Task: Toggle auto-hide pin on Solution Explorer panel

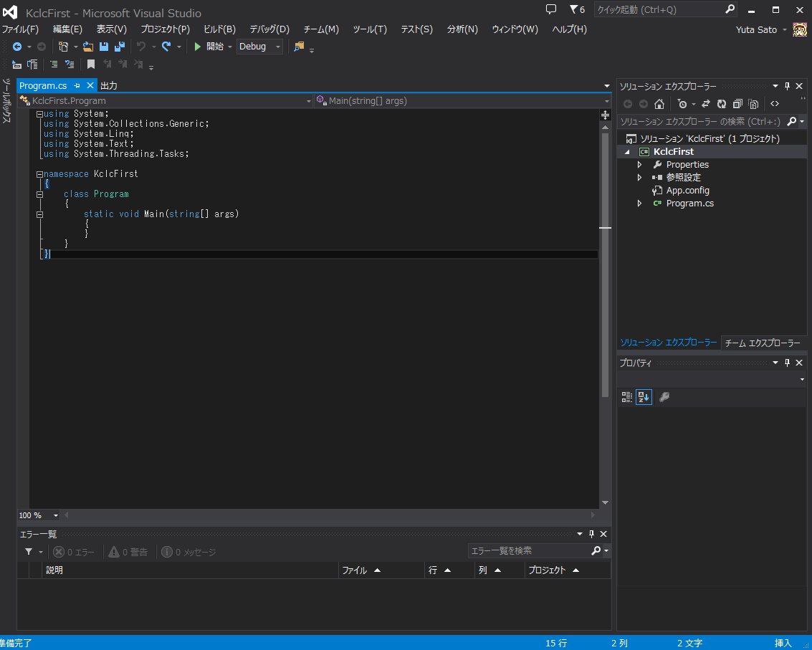Action: (x=787, y=87)
